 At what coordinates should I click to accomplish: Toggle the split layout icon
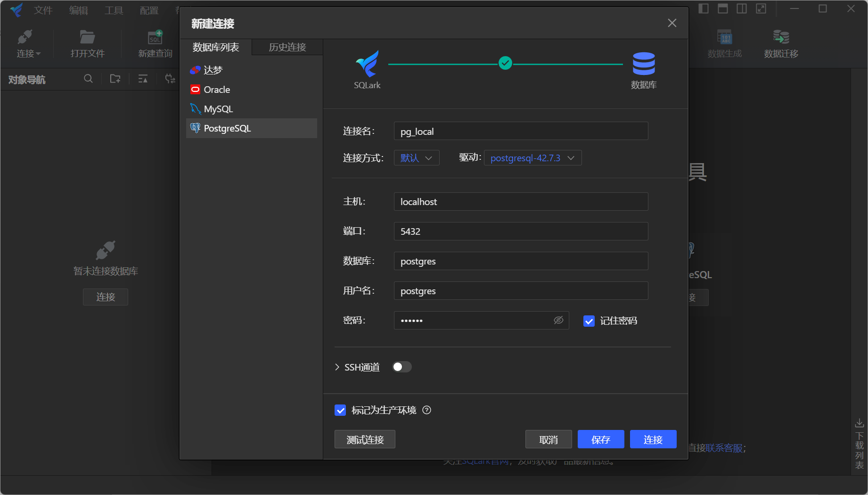pos(742,8)
